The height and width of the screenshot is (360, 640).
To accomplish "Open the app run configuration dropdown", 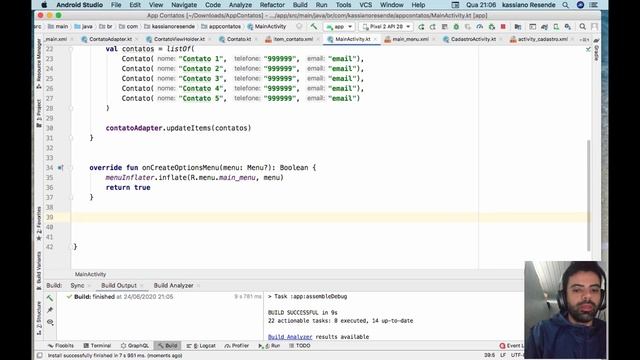I will pos(339,27).
